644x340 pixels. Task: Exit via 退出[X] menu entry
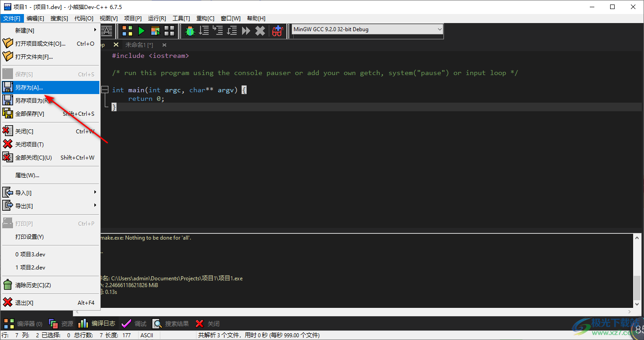[x=51, y=302]
